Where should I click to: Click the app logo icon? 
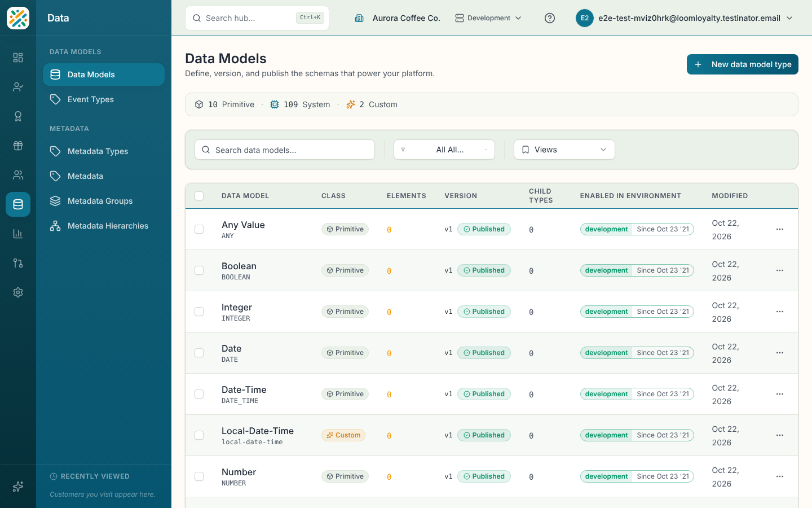[x=18, y=18]
